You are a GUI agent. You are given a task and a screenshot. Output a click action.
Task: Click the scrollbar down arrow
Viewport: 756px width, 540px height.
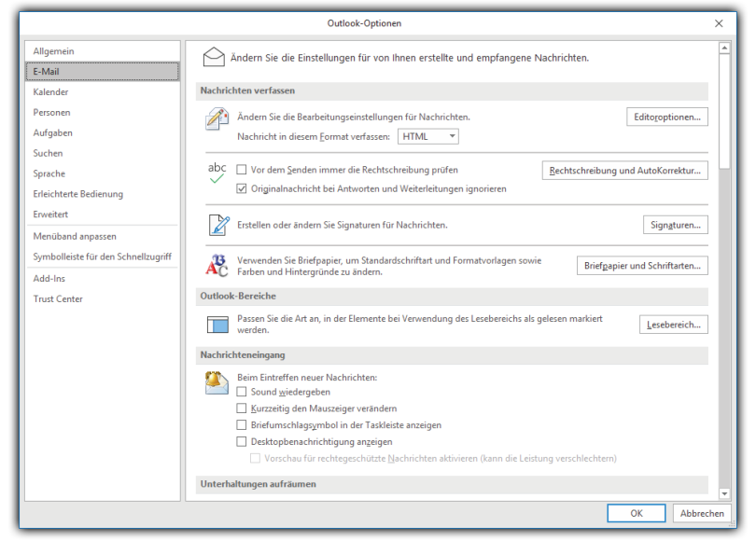pos(724,493)
